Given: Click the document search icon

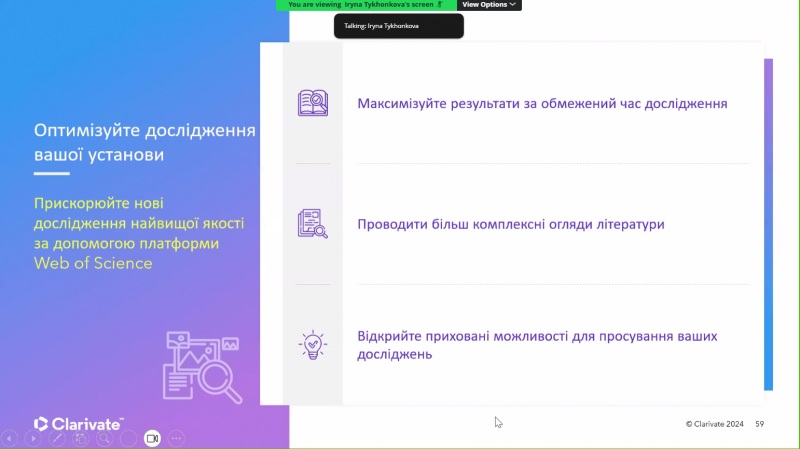Looking at the screenshot, I should pyautogui.click(x=313, y=223).
